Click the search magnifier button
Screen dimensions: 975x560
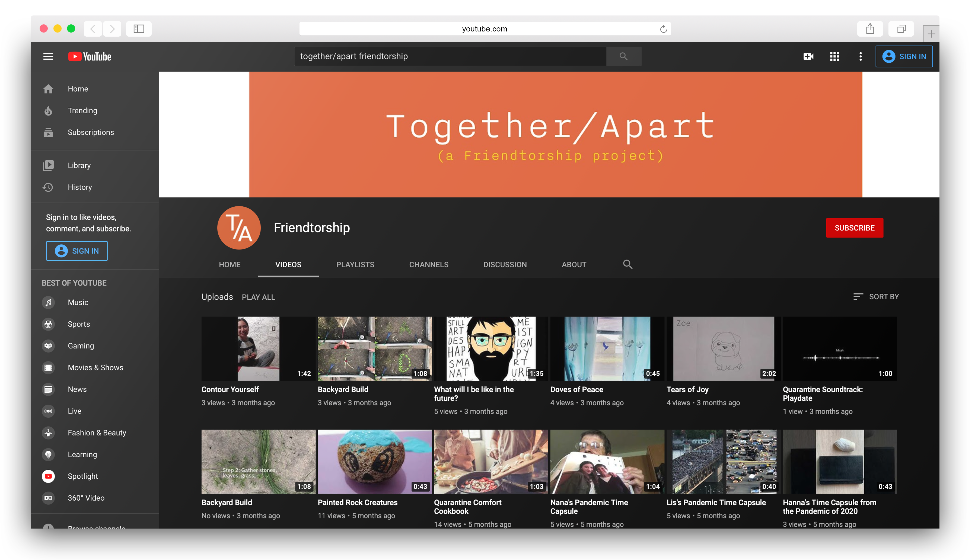coord(623,56)
